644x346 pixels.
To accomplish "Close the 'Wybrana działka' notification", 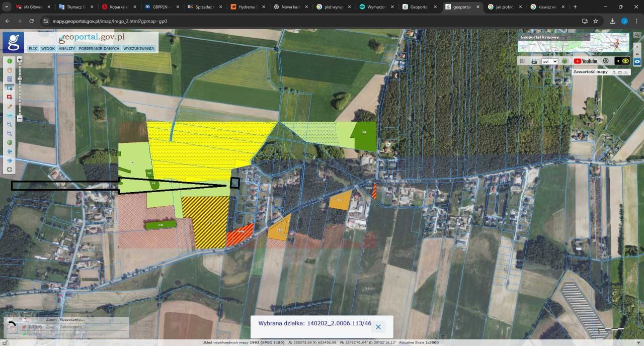I will coord(378,327).
